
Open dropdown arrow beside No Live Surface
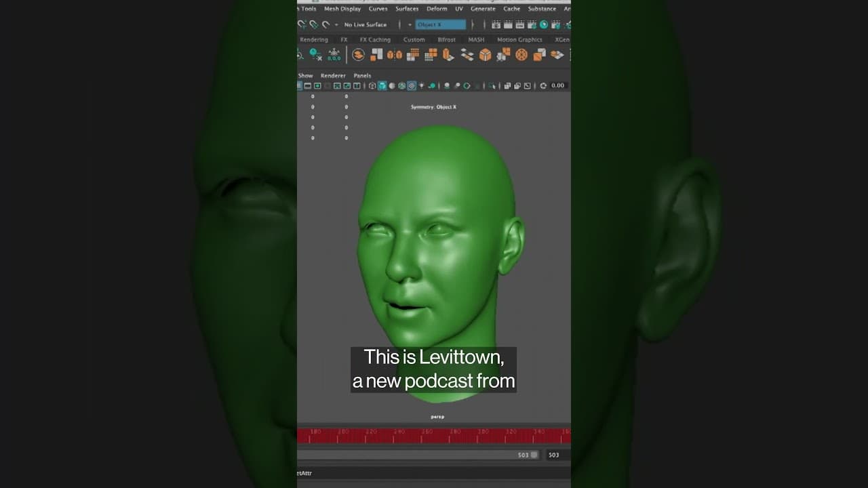coord(336,24)
